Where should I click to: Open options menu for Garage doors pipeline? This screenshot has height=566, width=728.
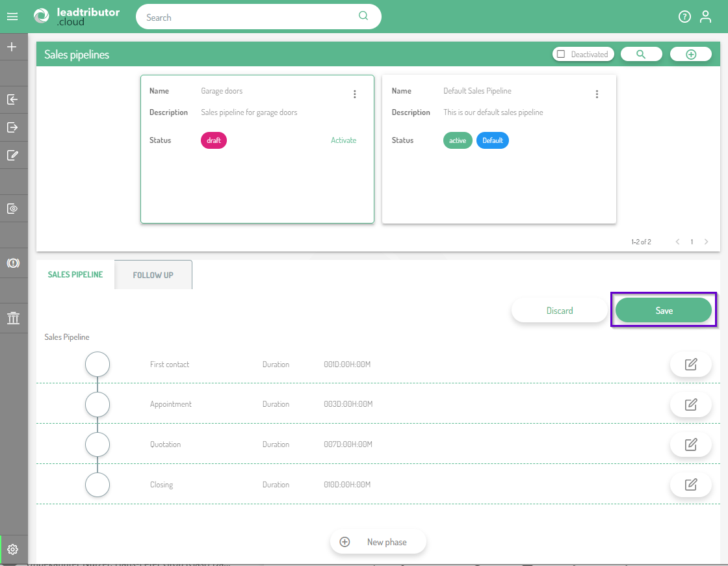(x=355, y=94)
